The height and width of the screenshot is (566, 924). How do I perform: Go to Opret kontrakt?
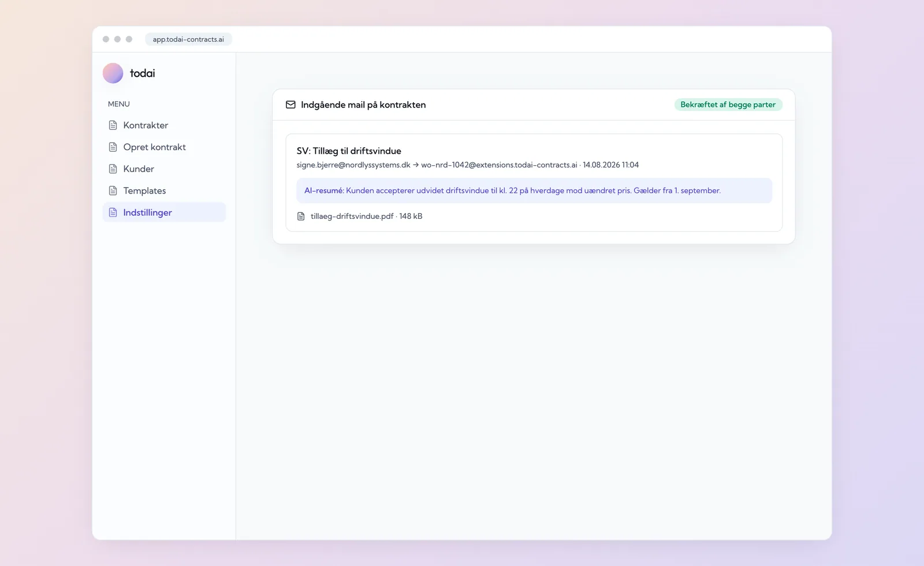tap(164, 147)
